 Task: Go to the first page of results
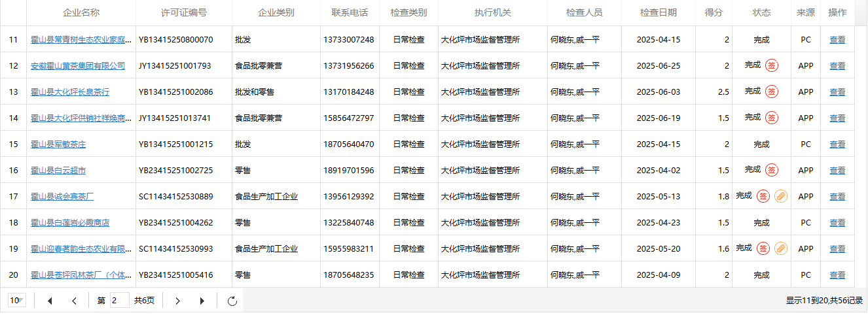[50, 301]
